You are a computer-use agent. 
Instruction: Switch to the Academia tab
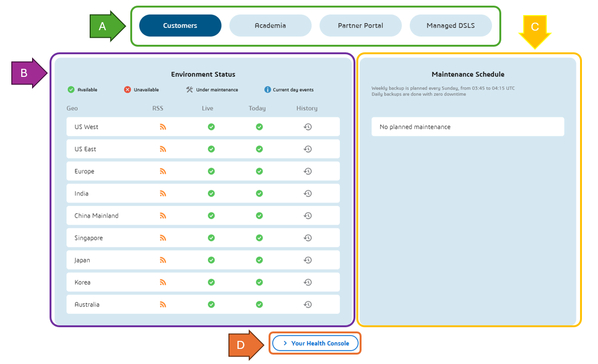click(x=270, y=25)
